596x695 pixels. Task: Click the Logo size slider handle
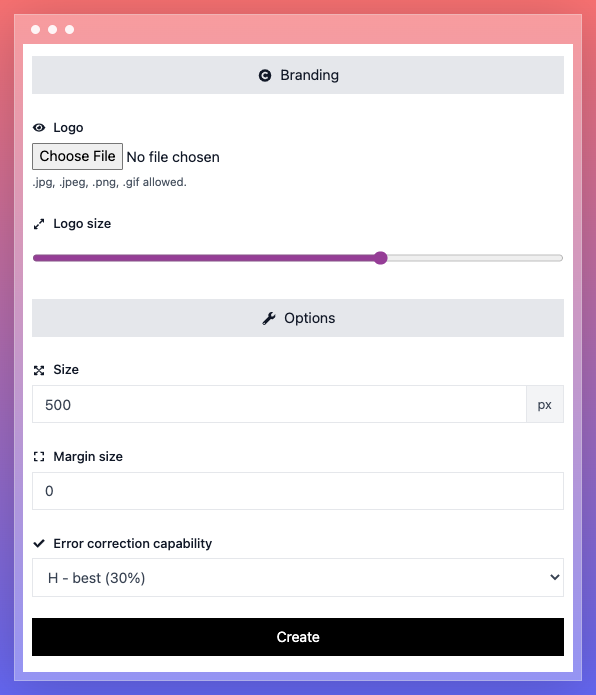click(x=380, y=258)
